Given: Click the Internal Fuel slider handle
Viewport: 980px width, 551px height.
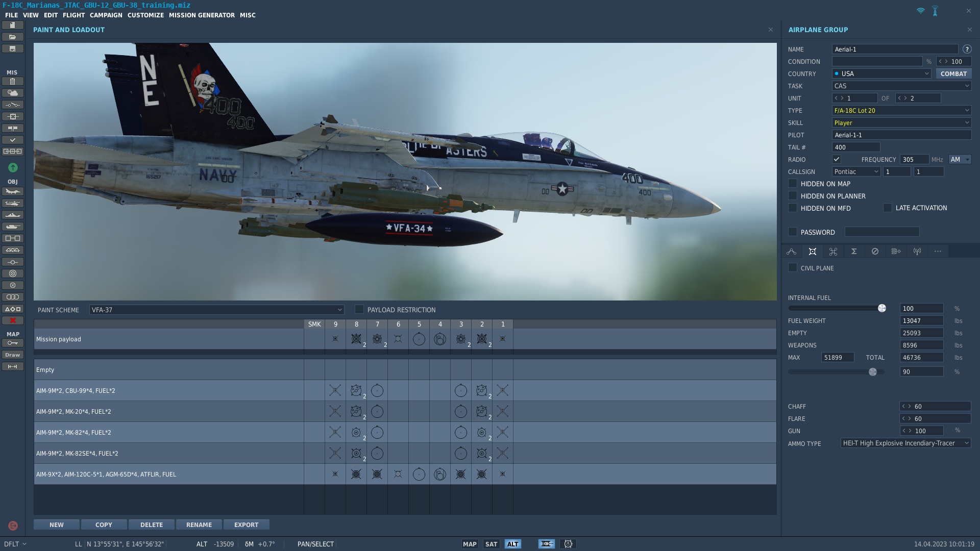Looking at the screenshot, I should click(882, 308).
